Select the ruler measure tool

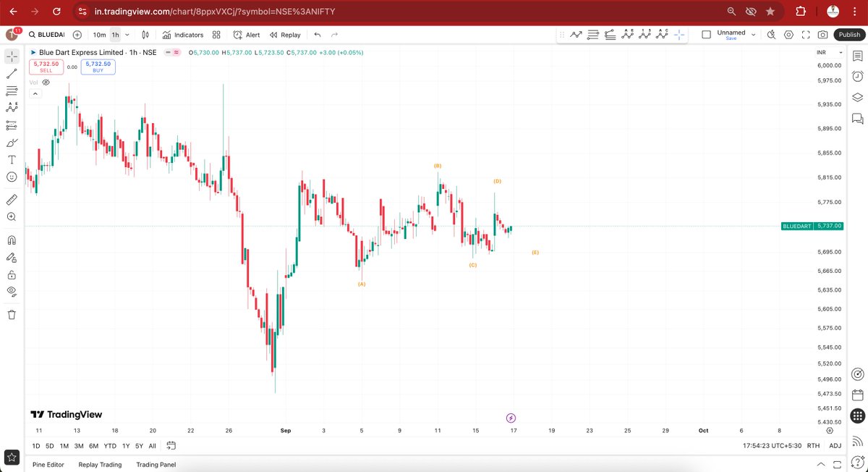click(x=12, y=199)
